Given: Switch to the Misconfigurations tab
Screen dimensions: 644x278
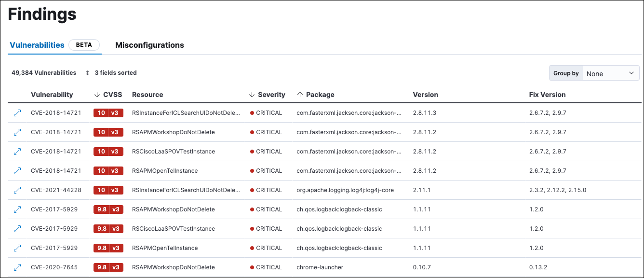Looking at the screenshot, I should pos(149,45).
